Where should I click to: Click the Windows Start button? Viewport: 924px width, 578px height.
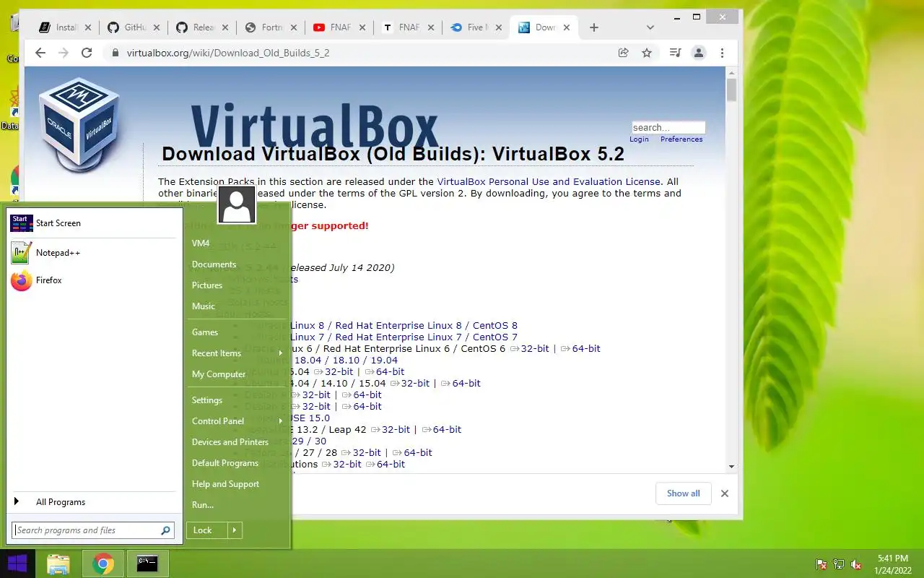click(x=17, y=564)
